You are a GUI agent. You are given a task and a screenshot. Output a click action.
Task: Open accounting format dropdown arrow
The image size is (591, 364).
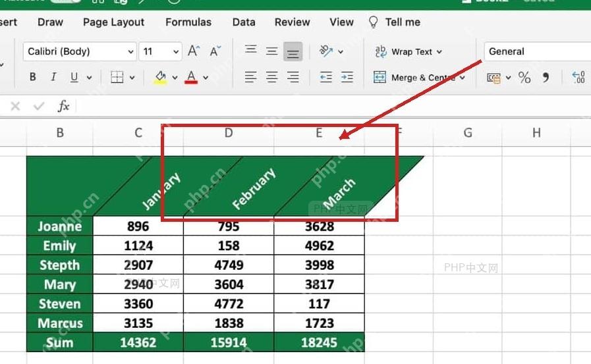pyautogui.click(x=509, y=78)
